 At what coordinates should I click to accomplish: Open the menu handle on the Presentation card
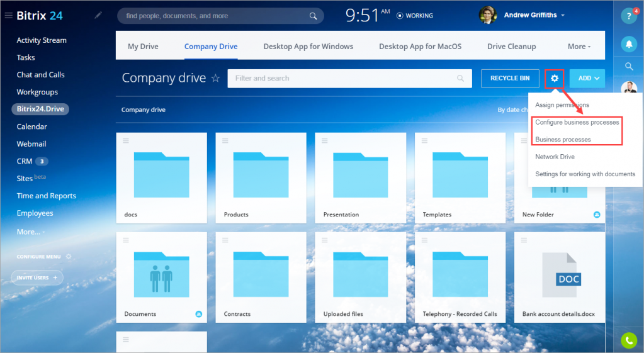(x=324, y=140)
